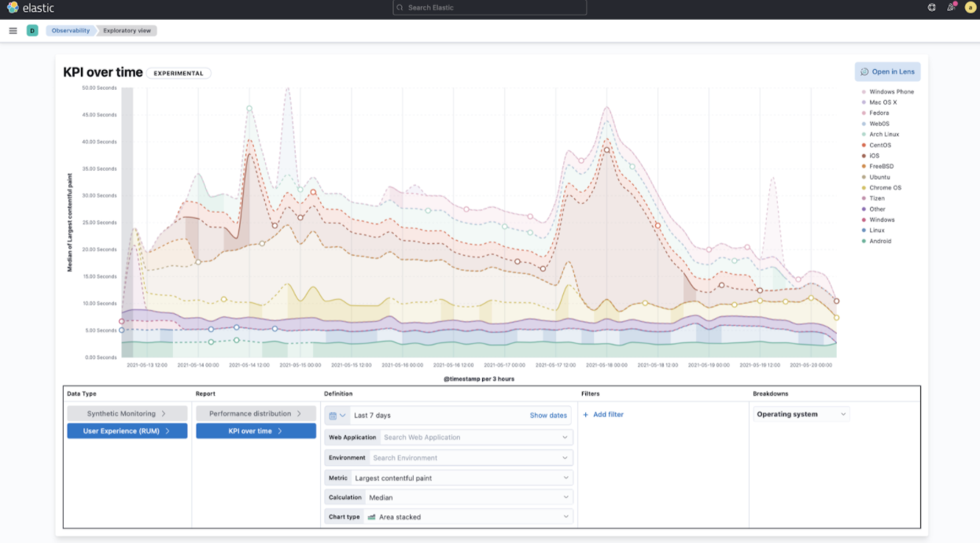Click the Add filter button

(603, 415)
